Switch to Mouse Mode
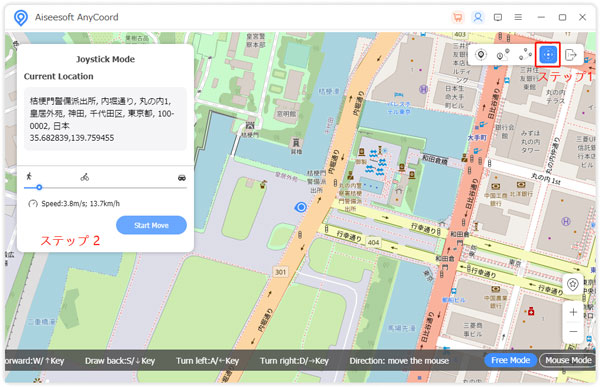This screenshot has height=387, width=600. [568, 360]
